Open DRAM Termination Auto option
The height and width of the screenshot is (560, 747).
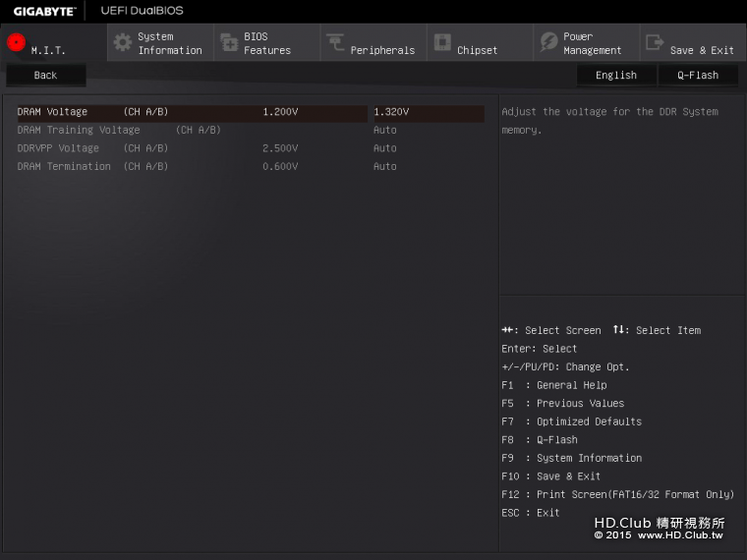pyautogui.click(x=385, y=167)
